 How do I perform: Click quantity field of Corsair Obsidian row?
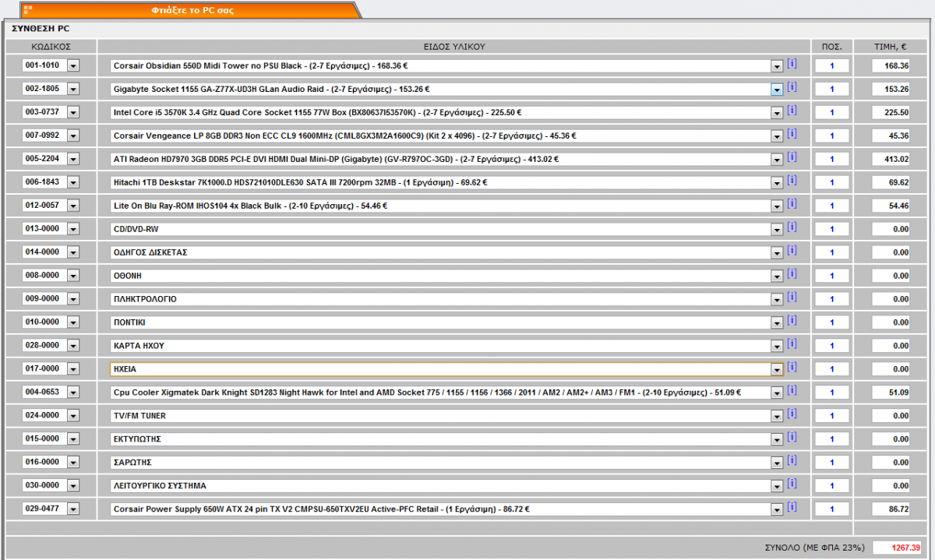(832, 66)
